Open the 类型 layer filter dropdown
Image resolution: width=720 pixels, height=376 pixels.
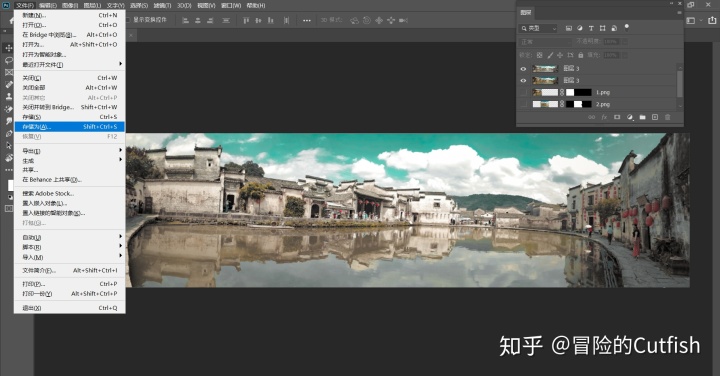[x=538, y=28]
